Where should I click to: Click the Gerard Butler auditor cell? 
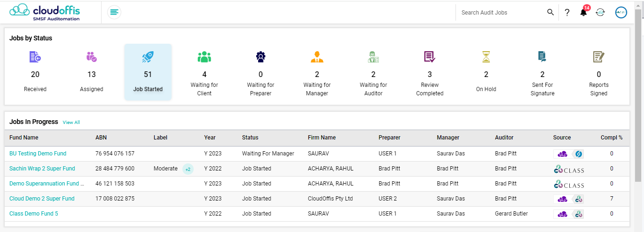tap(511, 214)
